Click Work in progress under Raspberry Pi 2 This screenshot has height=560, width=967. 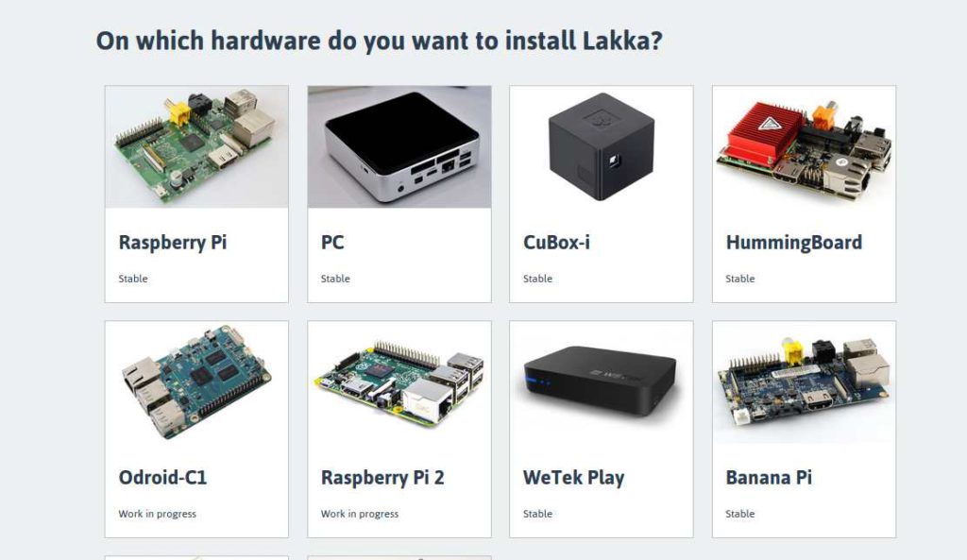360,514
